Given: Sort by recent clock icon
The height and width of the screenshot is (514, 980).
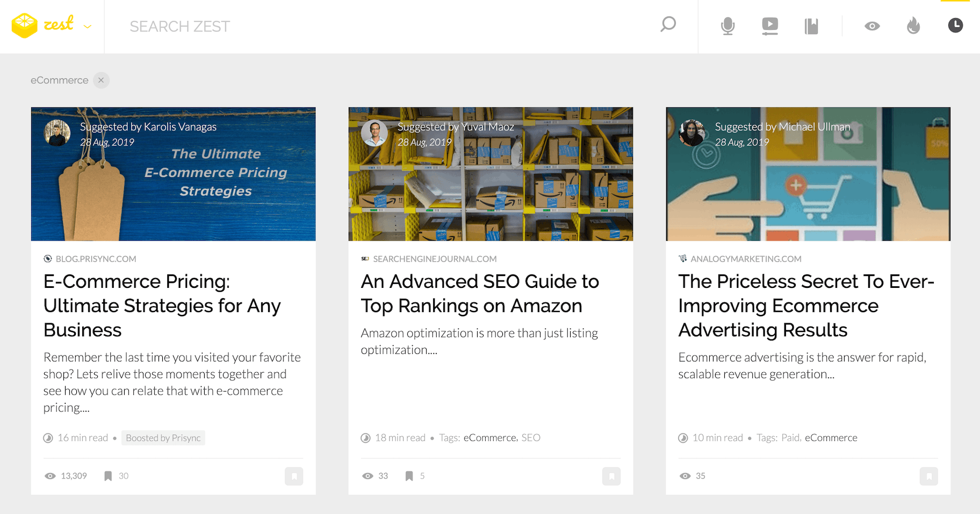Looking at the screenshot, I should pos(955,25).
